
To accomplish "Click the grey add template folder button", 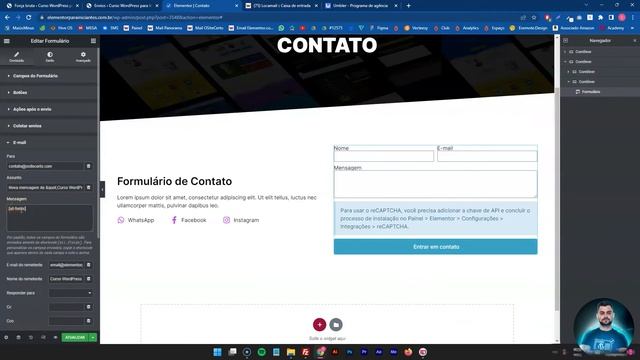I will (x=336, y=324).
